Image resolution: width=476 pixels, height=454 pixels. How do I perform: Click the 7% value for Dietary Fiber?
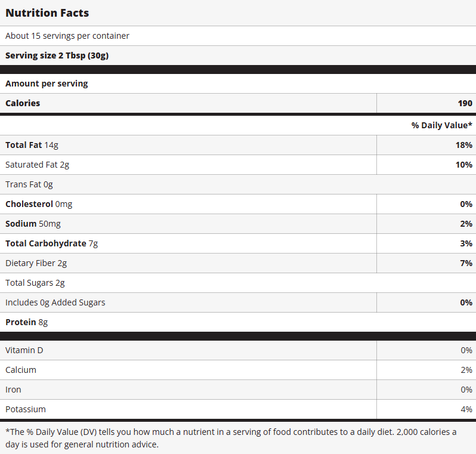pyautogui.click(x=465, y=263)
